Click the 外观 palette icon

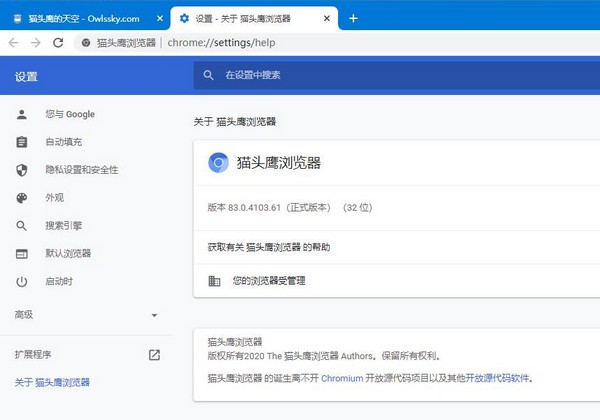[x=21, y=198]
